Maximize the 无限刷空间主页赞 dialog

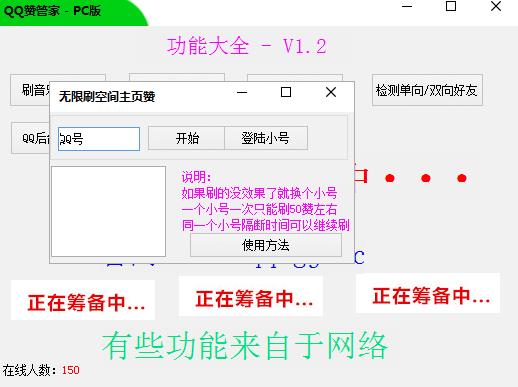pyautogui.click(x=286, y=92)
